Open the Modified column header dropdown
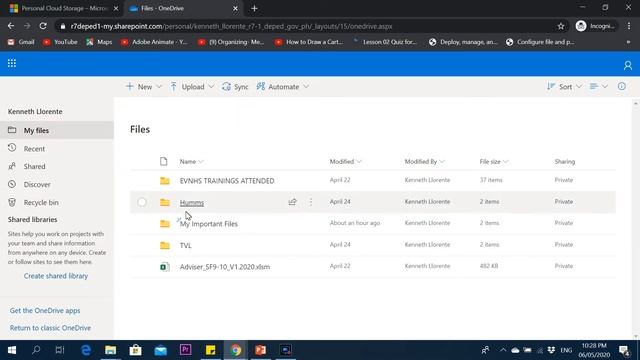The image size is (640, 360). coord(345,162)
